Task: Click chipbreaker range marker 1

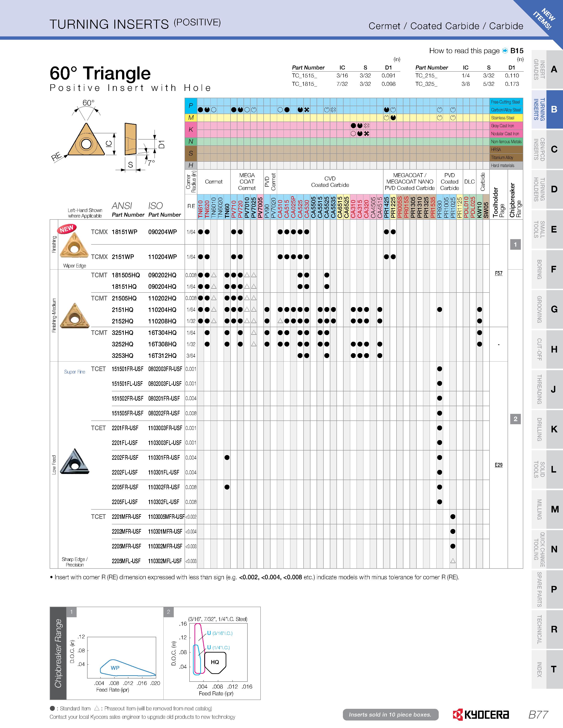Action: (x=515, y=244)
